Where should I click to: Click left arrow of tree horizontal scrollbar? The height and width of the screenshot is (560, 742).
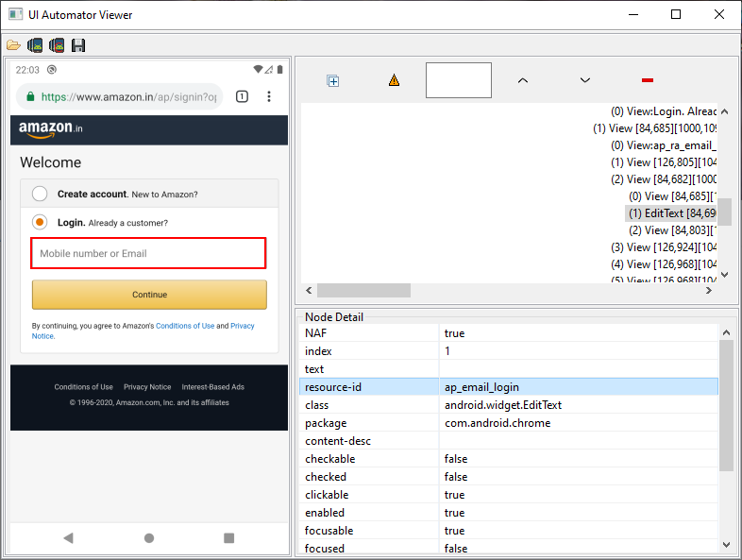309,290
